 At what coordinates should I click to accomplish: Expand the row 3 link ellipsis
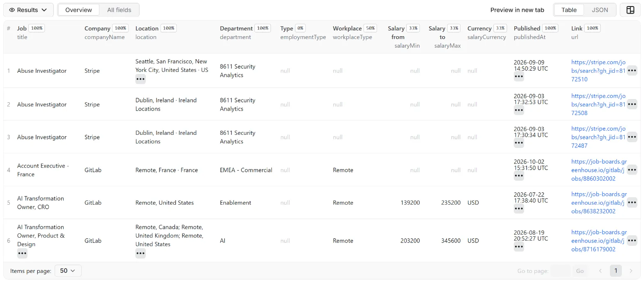pyautogui.click(x=632, y=137)
